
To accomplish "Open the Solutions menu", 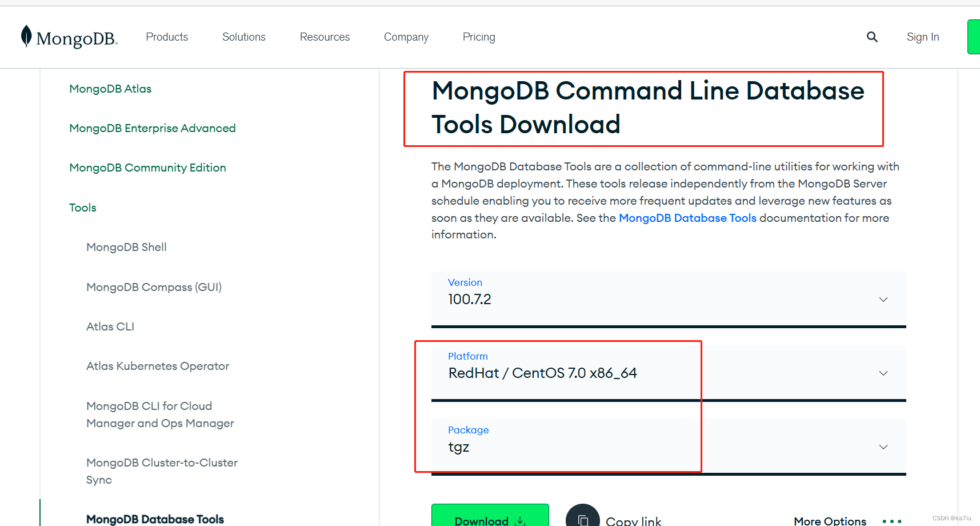I will click(x=243, y=37).
